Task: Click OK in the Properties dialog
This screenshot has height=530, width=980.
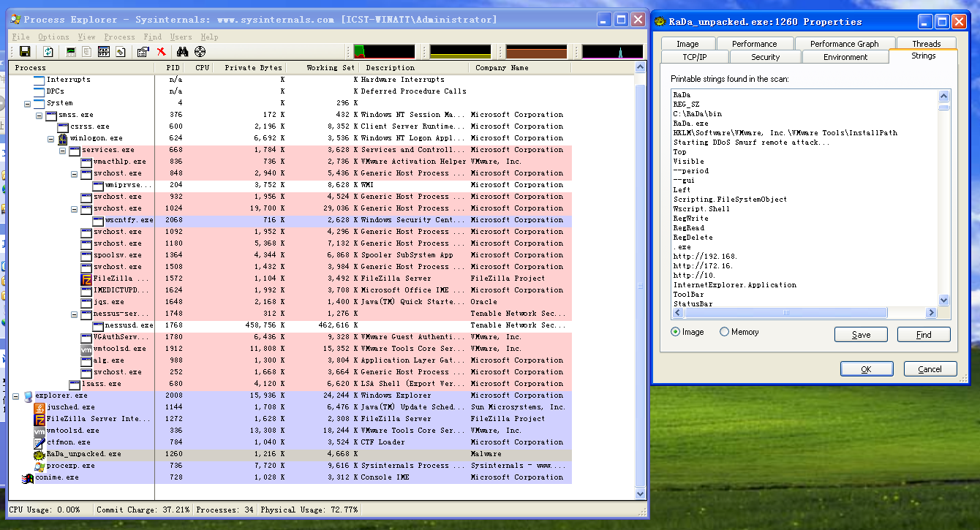Action: [867, 369]
